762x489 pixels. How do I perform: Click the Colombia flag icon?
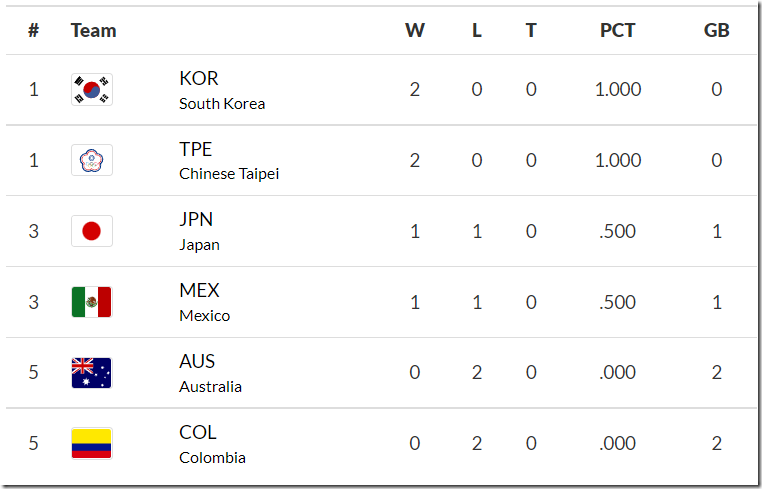point(92,444)
